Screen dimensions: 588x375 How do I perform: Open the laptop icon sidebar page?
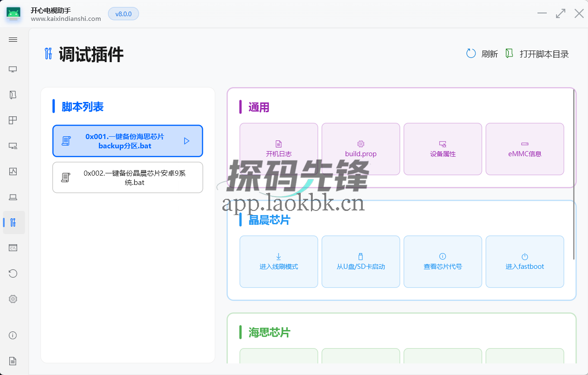point(13,197)
